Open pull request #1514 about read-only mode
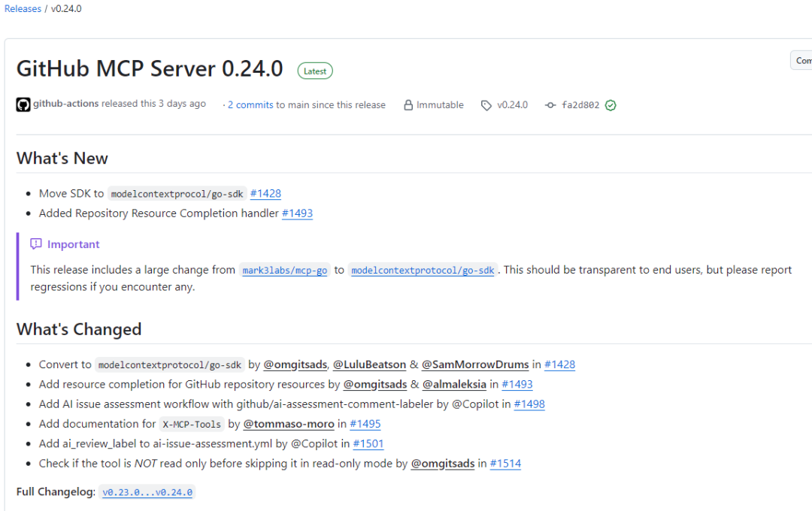Viewport: 812px width, 511px height. pos(505,464)
